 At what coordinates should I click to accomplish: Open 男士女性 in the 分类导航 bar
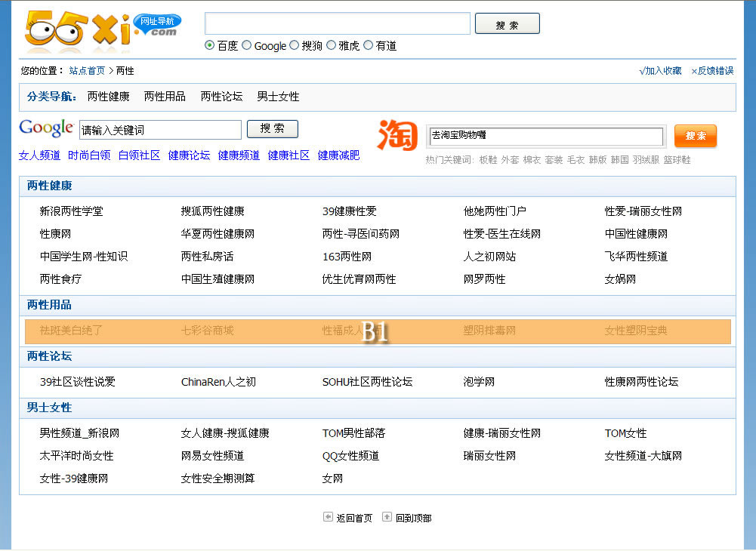click(278, 97)
